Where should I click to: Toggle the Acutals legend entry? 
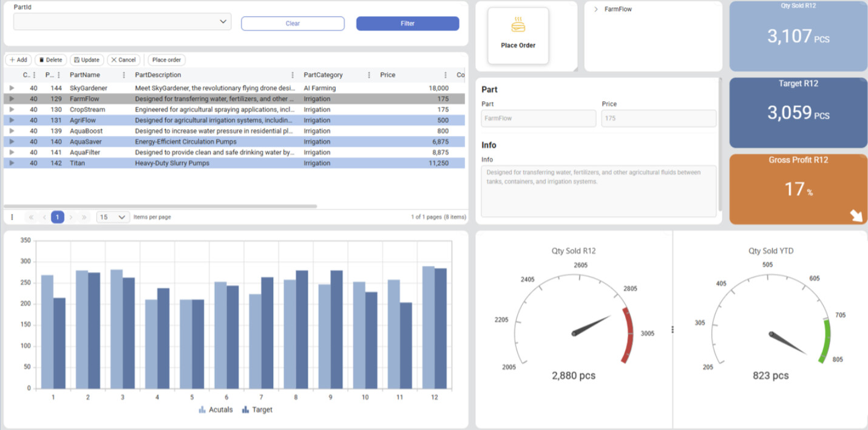coord(216,410)
